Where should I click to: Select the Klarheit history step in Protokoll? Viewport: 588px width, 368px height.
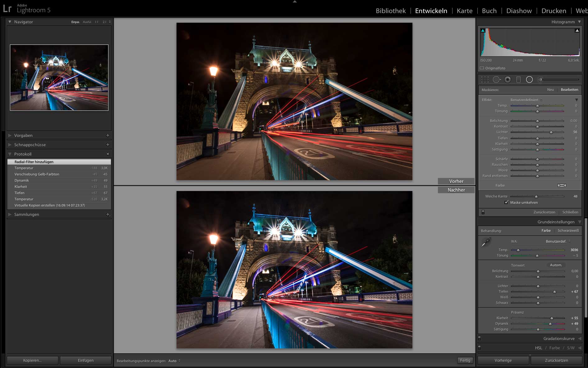click(21, 187)
